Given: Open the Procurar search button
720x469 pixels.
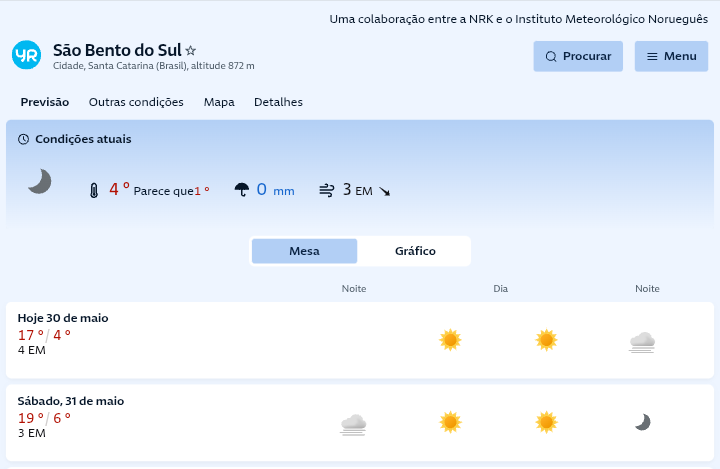Looking at the screenshot, I should pos(578,56).
